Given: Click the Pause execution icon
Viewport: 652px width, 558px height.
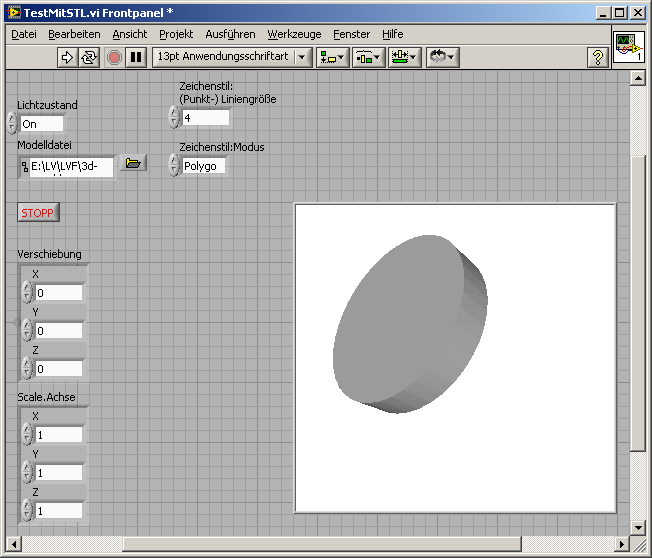Looking at the screenshot, I should pos(136,57).
